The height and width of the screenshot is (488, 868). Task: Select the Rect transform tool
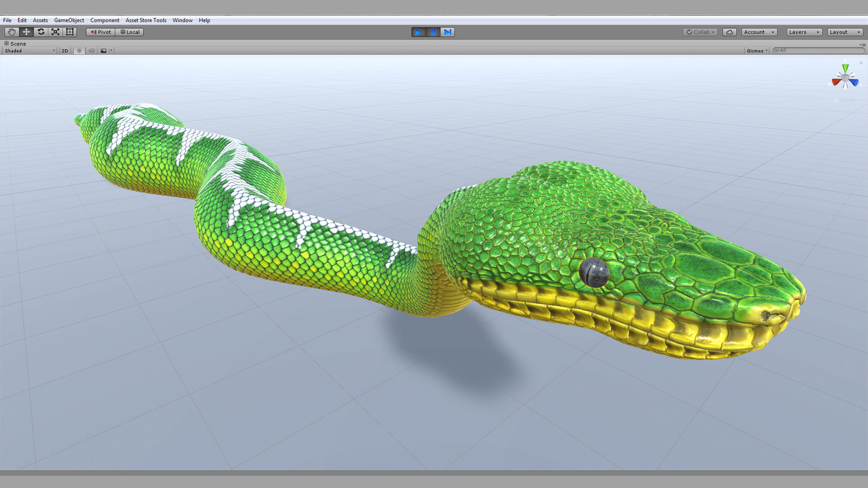point(70,32)
